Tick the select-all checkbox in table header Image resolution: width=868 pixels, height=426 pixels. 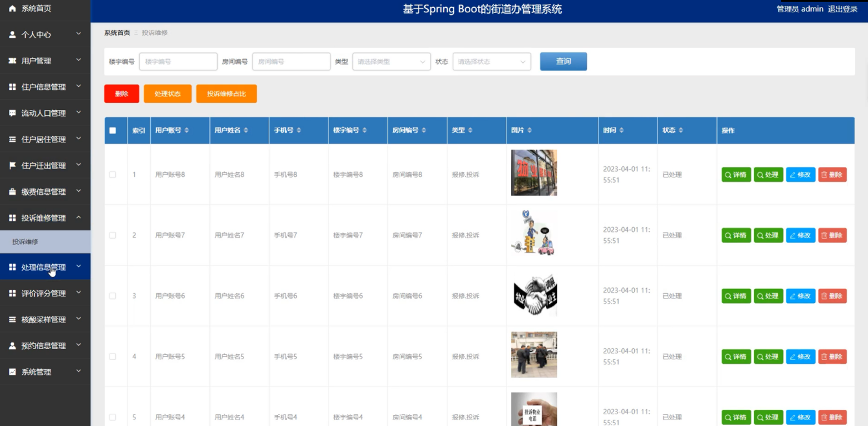[113, 130]
